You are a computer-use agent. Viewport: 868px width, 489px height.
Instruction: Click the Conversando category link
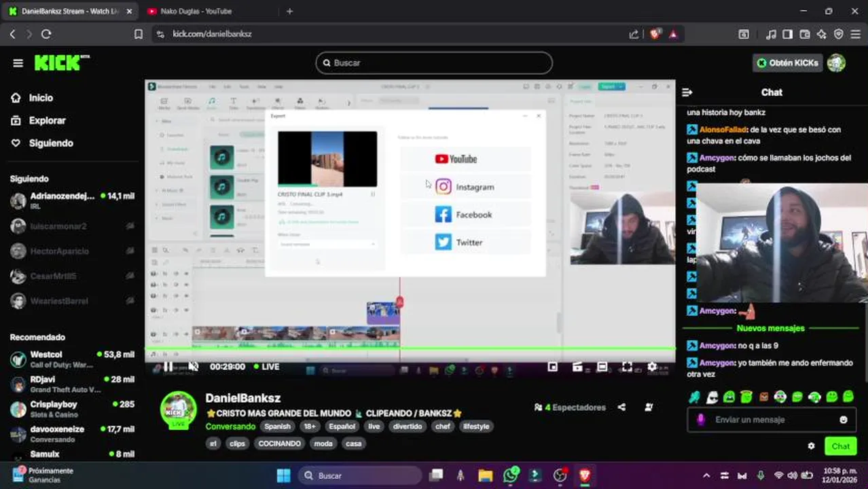[230, 427]
